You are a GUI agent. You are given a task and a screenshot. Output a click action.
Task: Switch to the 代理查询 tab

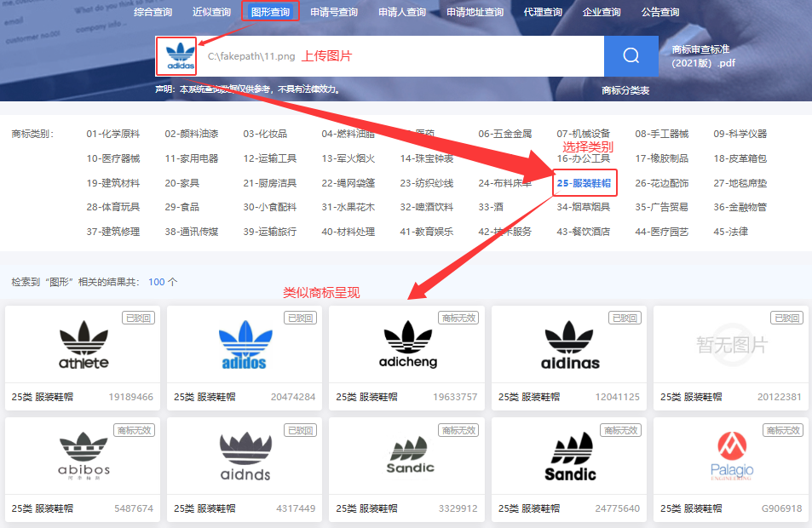tap(543, 12)
